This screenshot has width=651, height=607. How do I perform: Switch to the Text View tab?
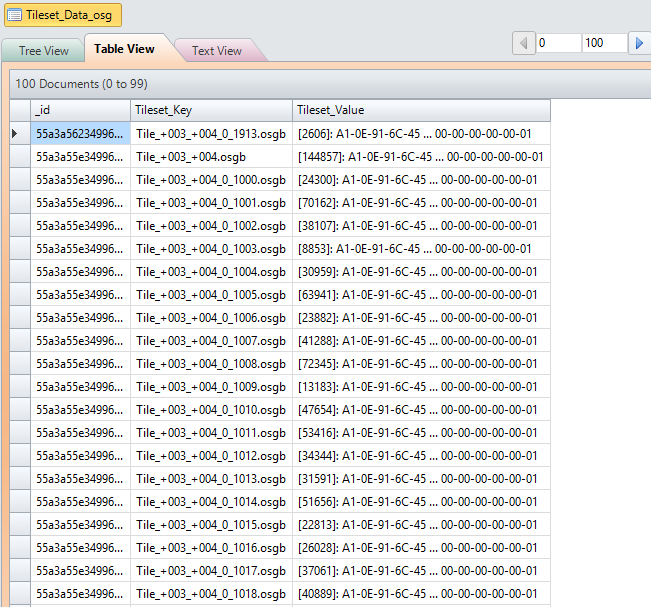click(x=217, y=51)
